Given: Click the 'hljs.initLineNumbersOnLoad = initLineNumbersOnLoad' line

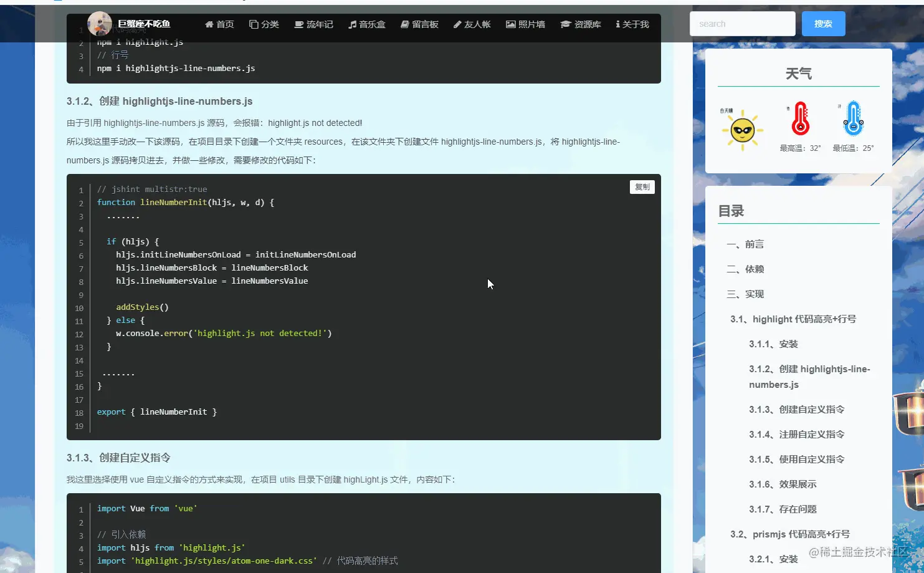Looking at the screenshot, I should [x=236, y=255].
